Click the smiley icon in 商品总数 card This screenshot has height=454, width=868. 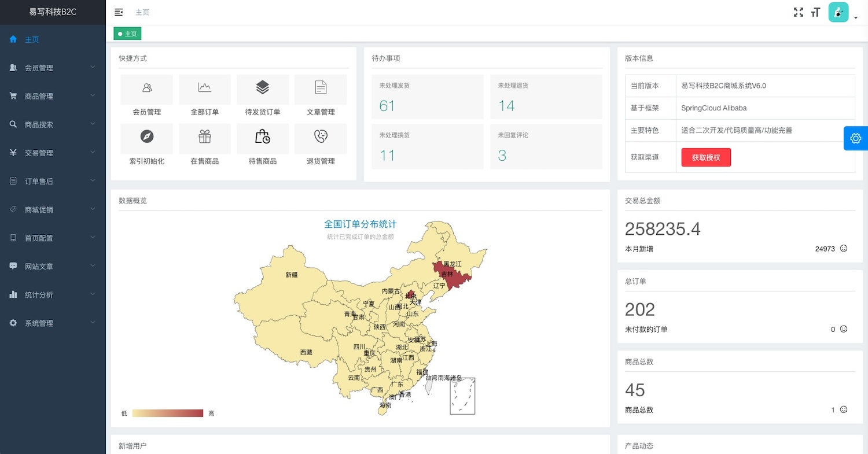[844, 409]
